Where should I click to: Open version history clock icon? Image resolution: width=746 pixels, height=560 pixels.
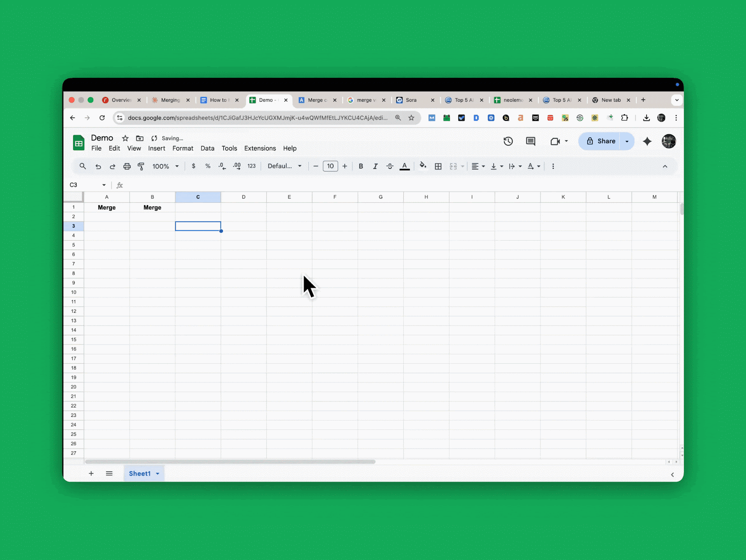pyautogui.click(x=508, y=141)
